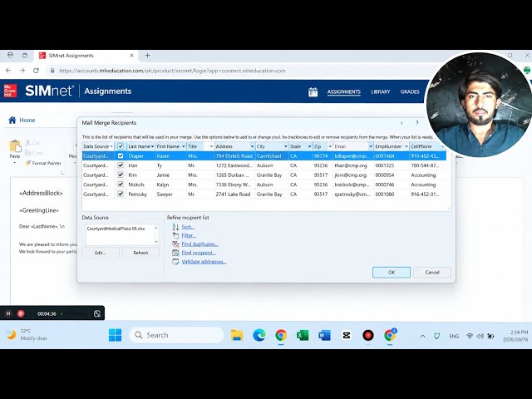
Task: Launch Microsoft Edge from taskbar
Action: (x=259, y=335)
